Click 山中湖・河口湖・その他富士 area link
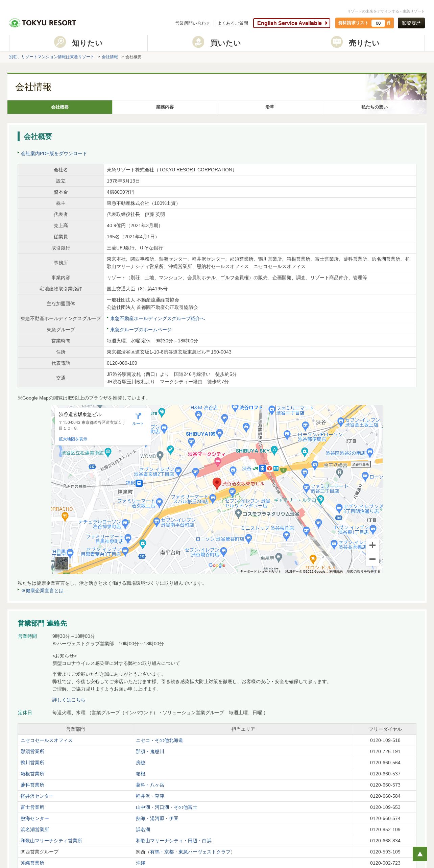 (167, 807)
